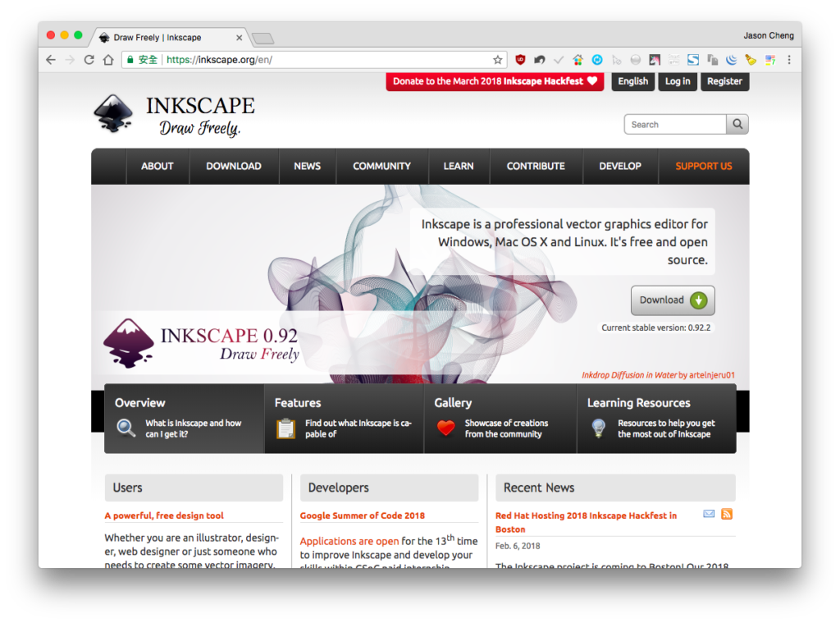Image resolution: width=840 pixels, height=623 pixels.
Task: Open 'A powerful, free design tool' link
Action: [164, 515]
